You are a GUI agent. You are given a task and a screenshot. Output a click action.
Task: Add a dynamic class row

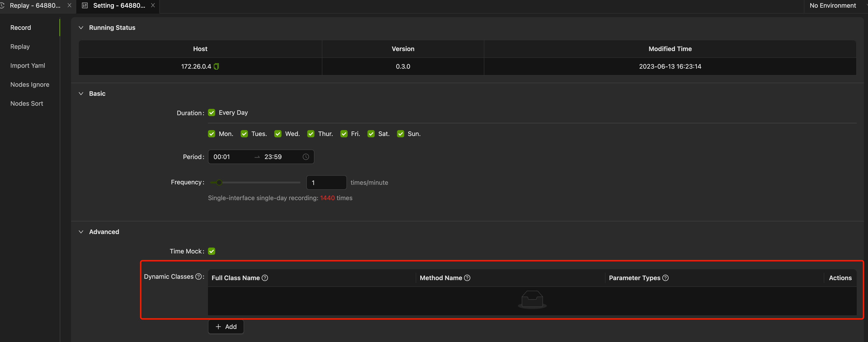[x=226, y=327]
